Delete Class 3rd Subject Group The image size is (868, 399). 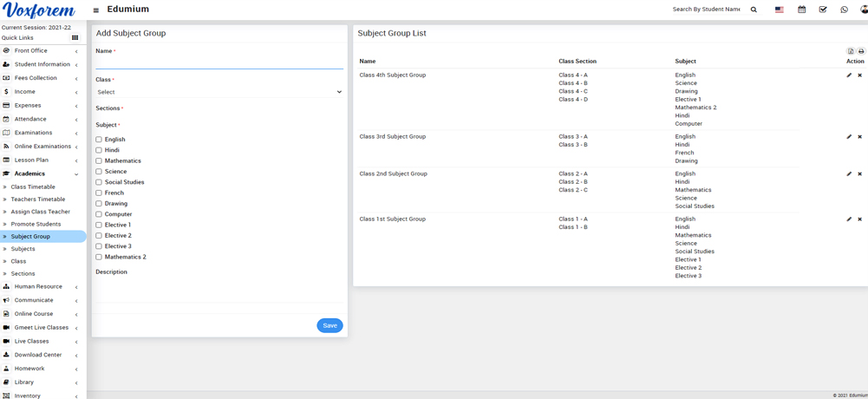click(859, 137)
